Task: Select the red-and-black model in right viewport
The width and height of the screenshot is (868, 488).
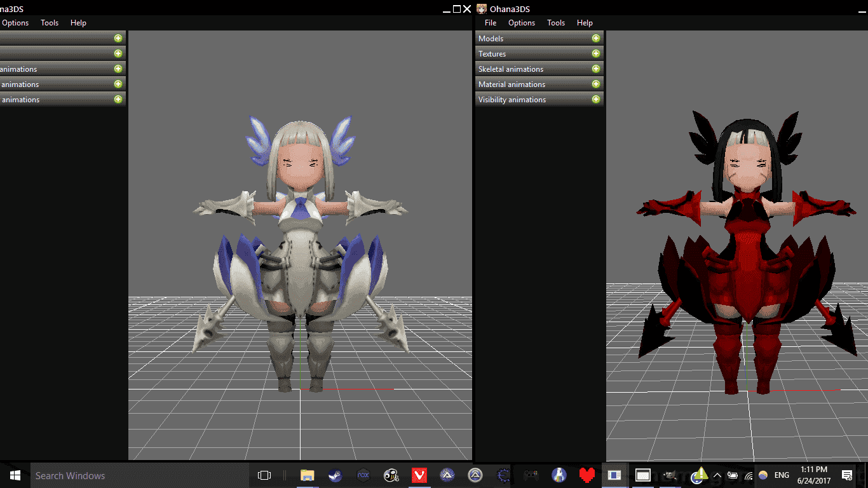Action: coord(746,254)
